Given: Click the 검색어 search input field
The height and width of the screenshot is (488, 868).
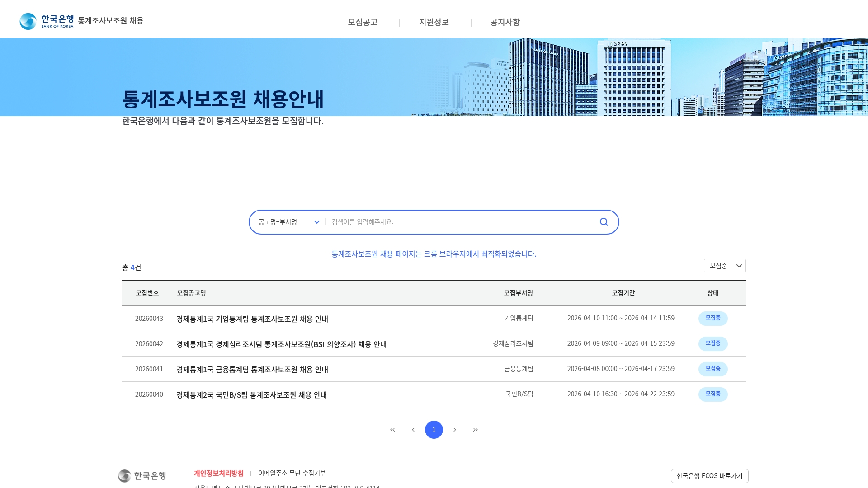Looking at the screenshot, I should pyautogui.click(x=452, y=222).
